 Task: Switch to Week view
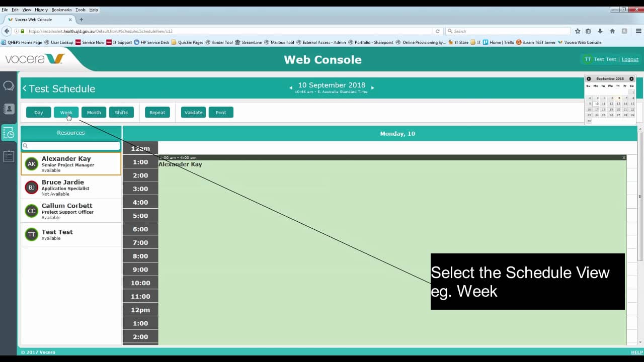(x=66, y=113)
